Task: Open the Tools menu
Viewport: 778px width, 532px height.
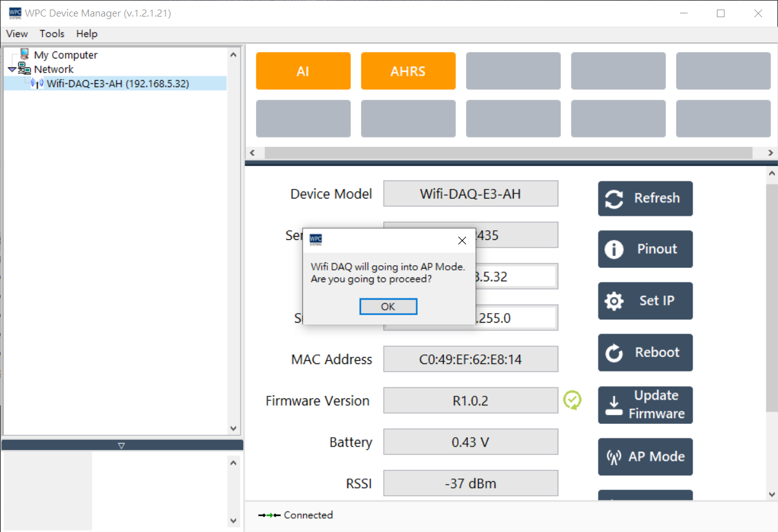Action: [52, 34]
